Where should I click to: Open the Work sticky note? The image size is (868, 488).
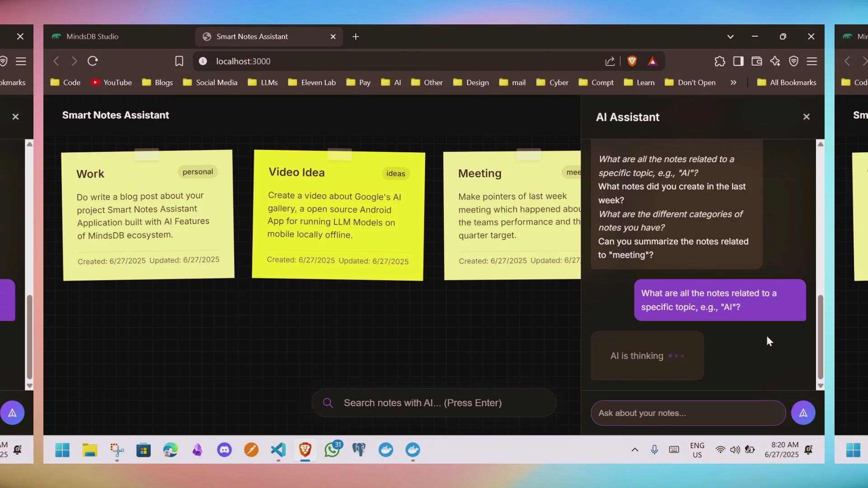point(148,215)
